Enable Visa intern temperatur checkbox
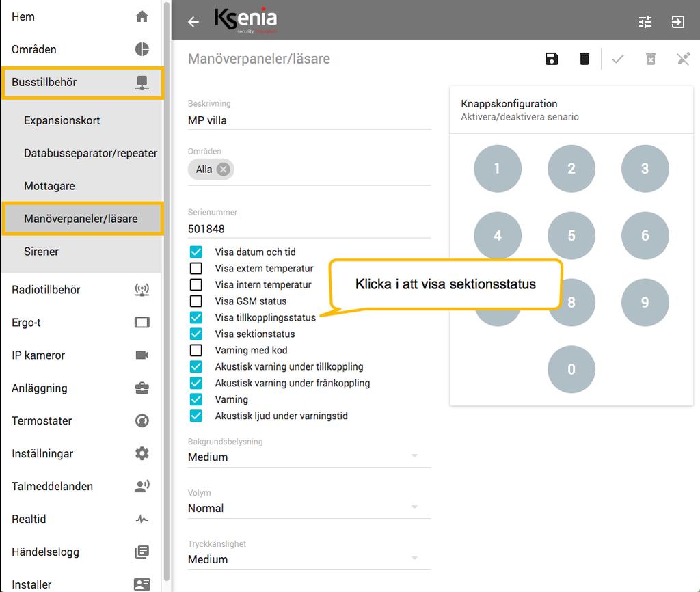 pyautogui.click(x=196, y=284)
